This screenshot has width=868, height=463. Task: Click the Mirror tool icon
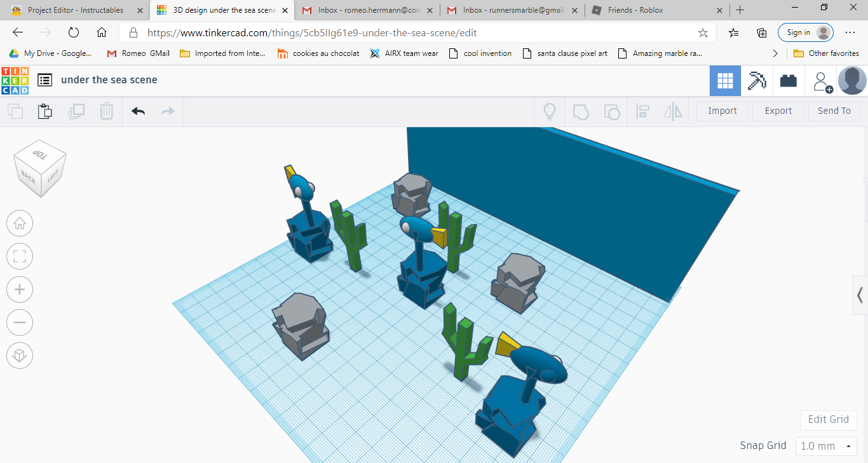tap(672, 111)
